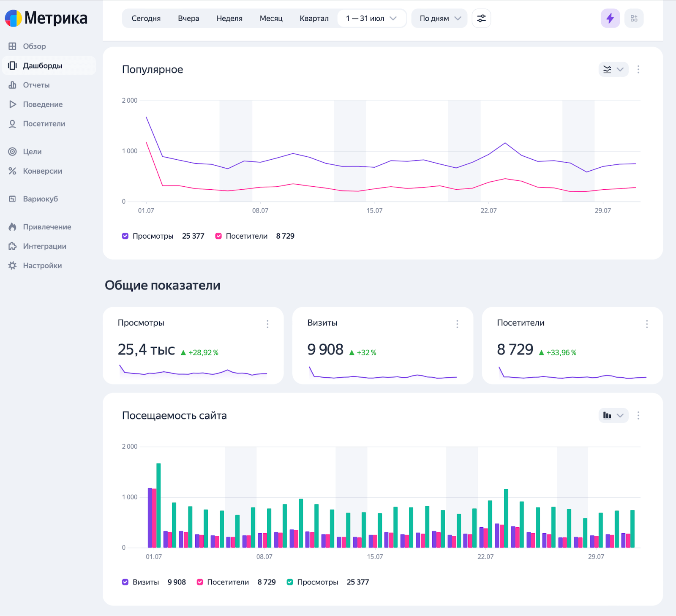Toggle teal Просмотры swatch in Посещаемость legend
Screen dimensions: 676x616
(x=290, y=582)
